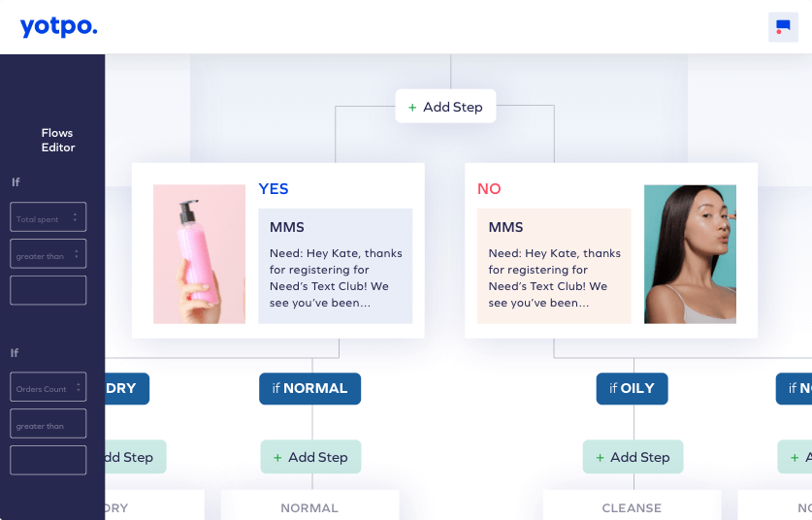
Task: Click the yotpo logo
Action: (58, 27)
